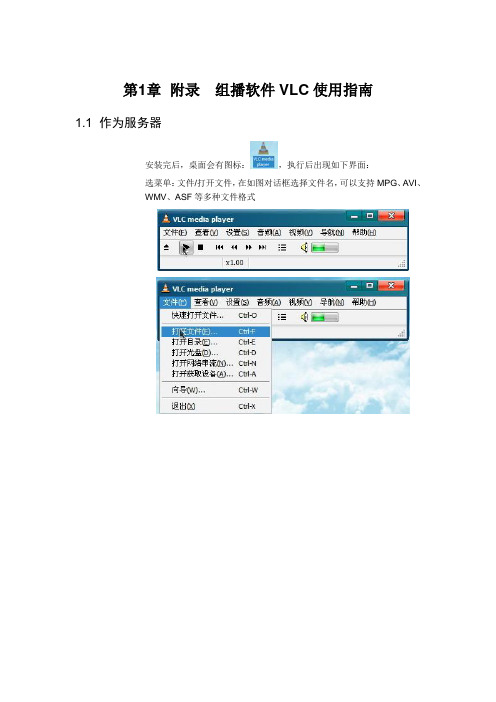The height and width of the screenshot is (702, 496).
Task: Open the 导航(N) menu in lower VLC window
Action: click(x=332, y=302)
